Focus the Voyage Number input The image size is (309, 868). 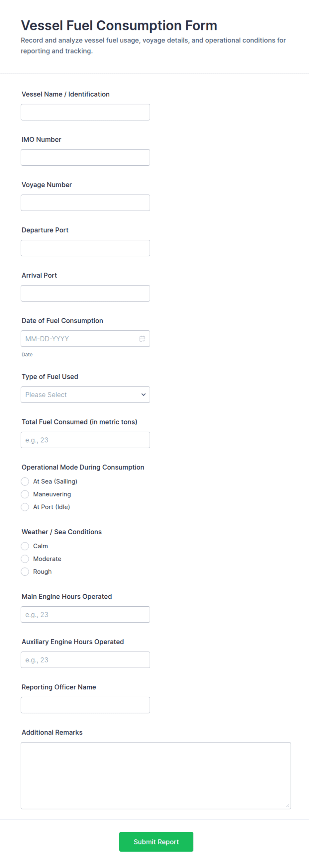point(85,203)
